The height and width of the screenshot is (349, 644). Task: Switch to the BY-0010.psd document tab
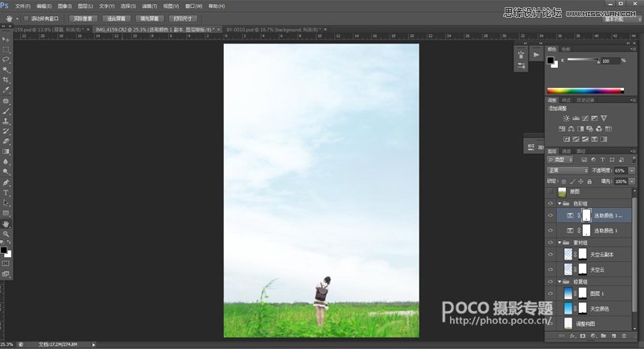tap(273, 30)
